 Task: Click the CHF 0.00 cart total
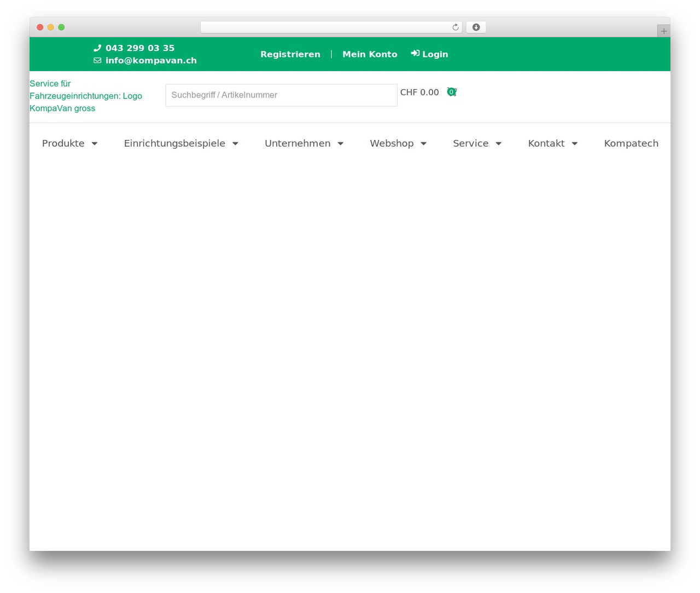(419, 92)
